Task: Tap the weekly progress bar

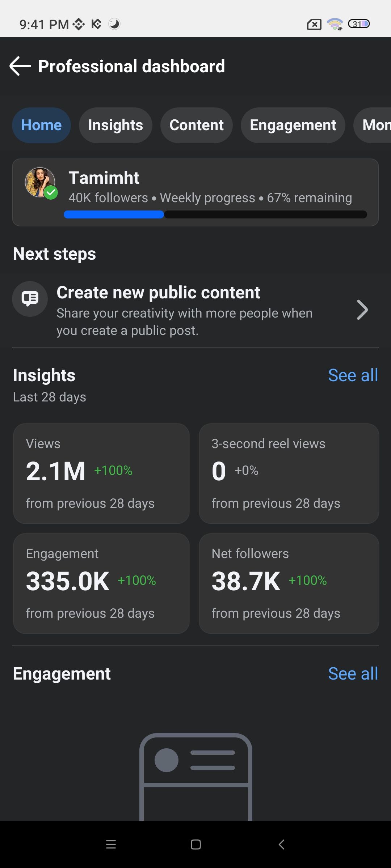Action: pyautogui.click(x=215, y=214)
